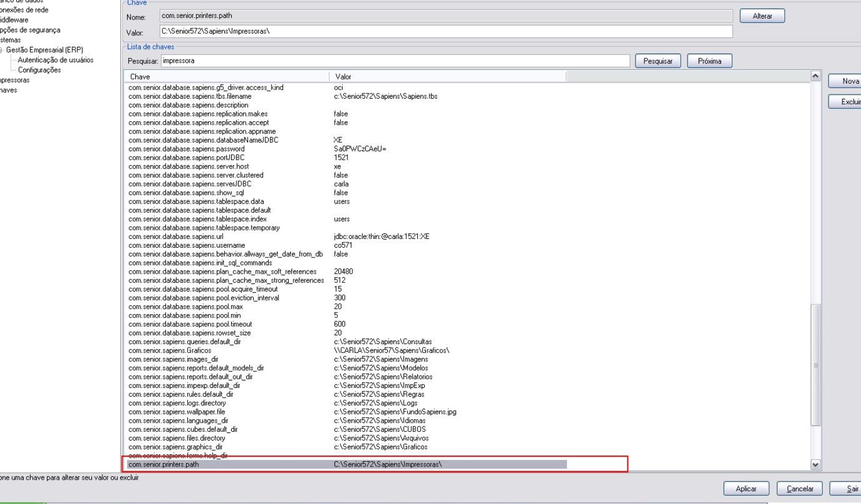The width and height of the screenshot is (861, 504).
Task: Click the Pesquisar search button
Action: (x=658, y=61)
